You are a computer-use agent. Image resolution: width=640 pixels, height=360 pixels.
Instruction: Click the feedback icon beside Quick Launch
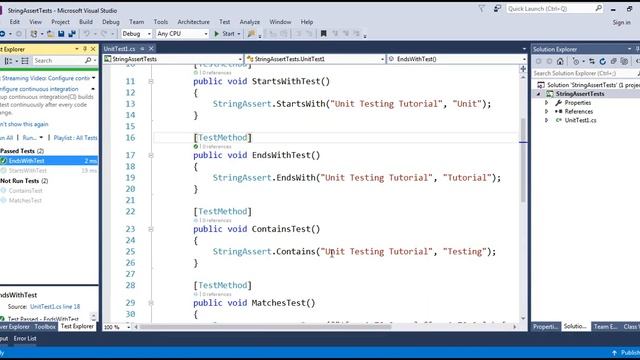(x=497, y=9)
